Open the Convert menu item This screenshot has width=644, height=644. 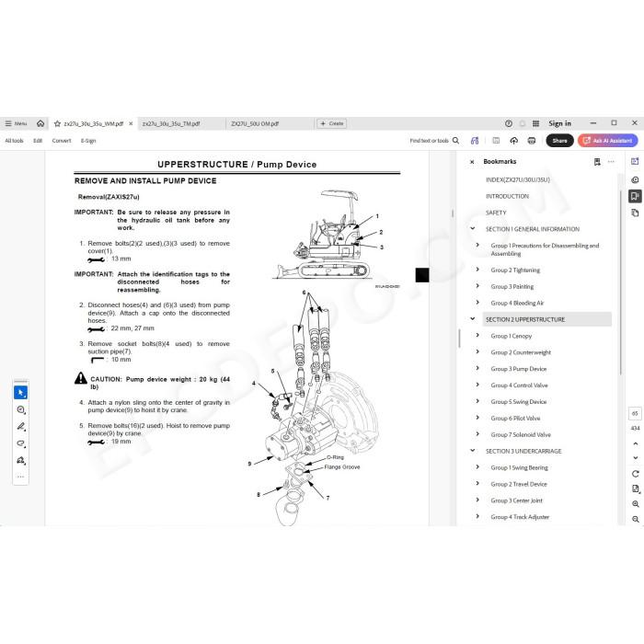click(x=62, y=141)
